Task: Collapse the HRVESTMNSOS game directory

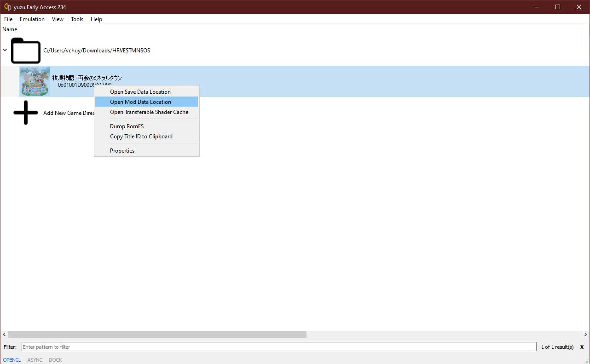Action: [x=5, y=50]
